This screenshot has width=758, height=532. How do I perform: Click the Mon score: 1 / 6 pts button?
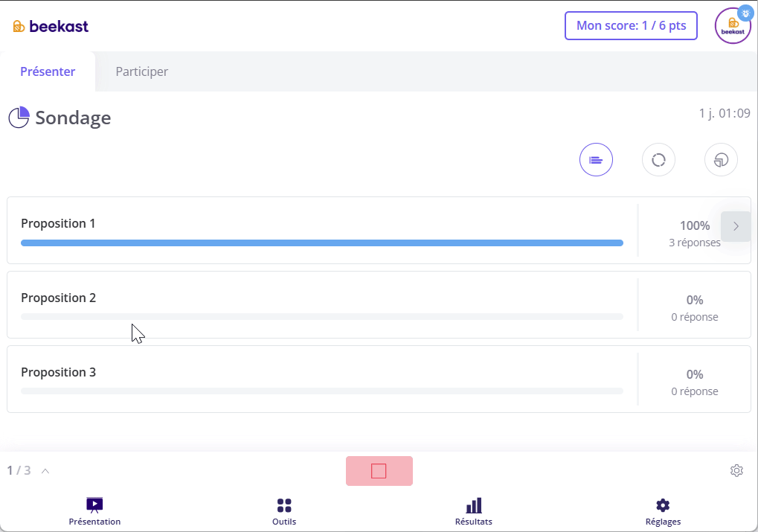point(631,25)
